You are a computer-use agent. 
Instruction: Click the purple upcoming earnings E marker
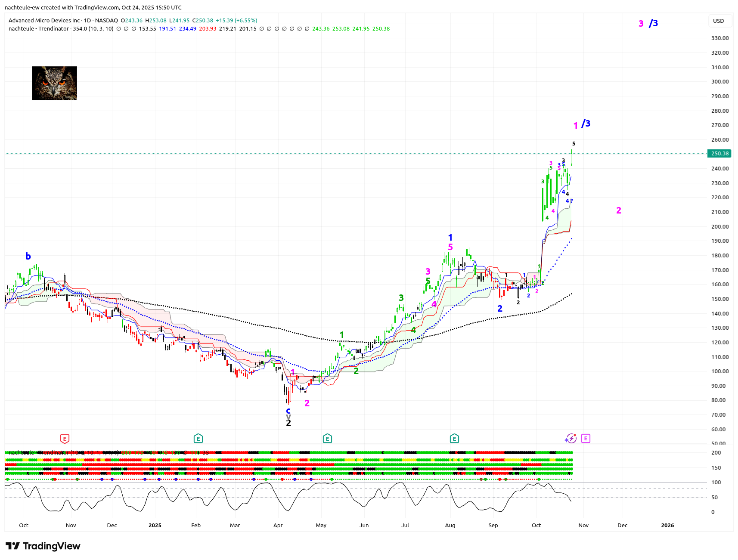point(586,438)
